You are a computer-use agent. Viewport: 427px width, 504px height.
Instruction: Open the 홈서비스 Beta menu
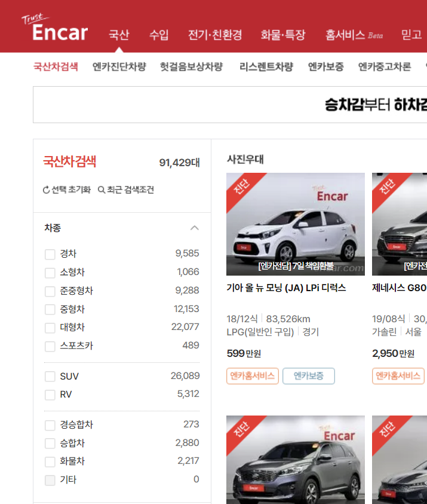pos(354,35)
